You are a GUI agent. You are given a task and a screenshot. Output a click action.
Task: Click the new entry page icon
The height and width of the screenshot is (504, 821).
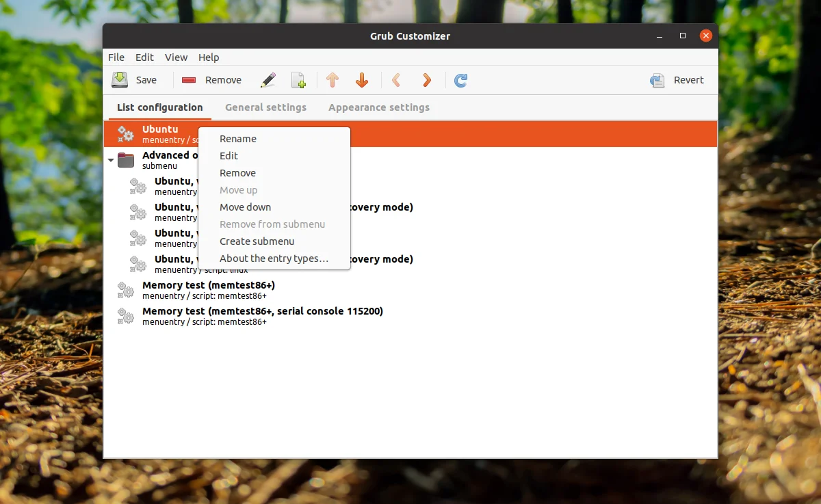tap(298, 80)
